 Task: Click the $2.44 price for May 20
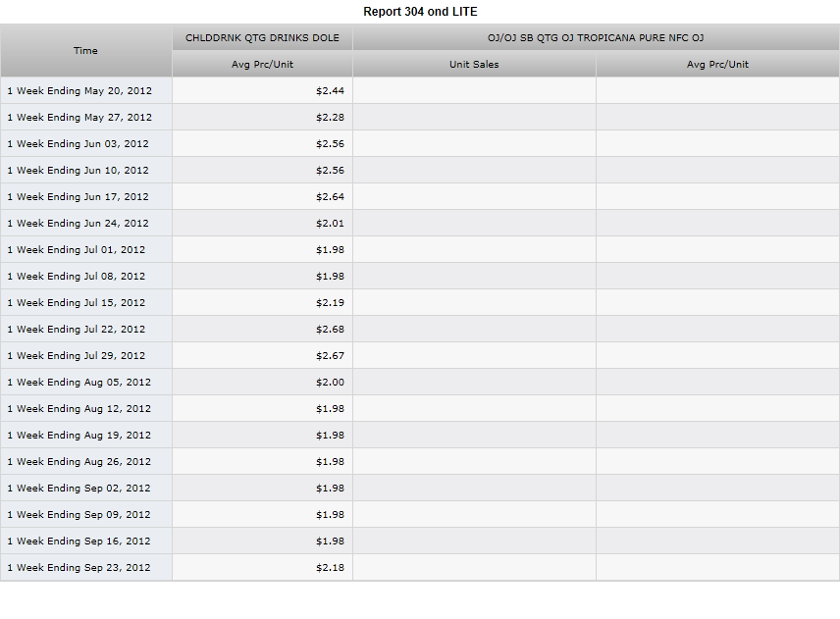pos(330,90)
